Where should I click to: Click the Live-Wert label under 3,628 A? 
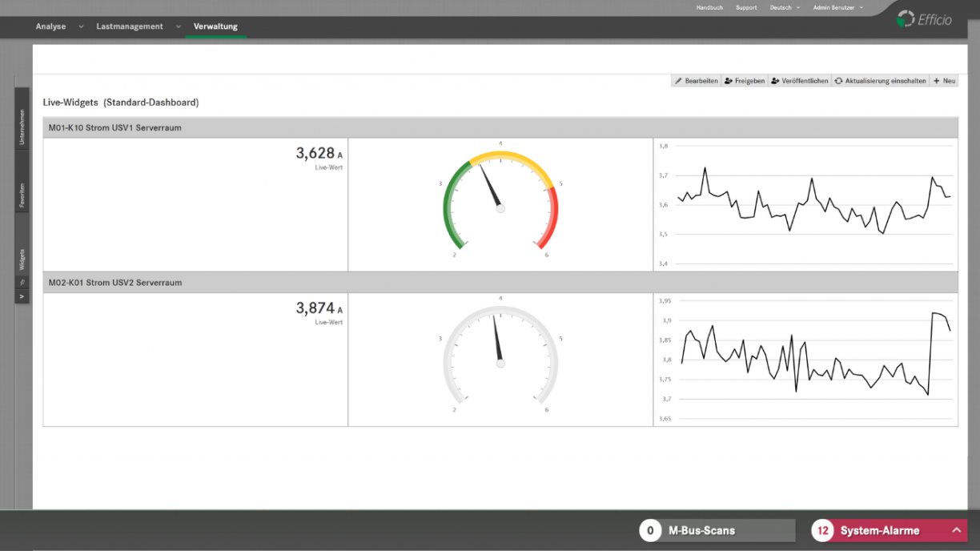tap(329, 167)
